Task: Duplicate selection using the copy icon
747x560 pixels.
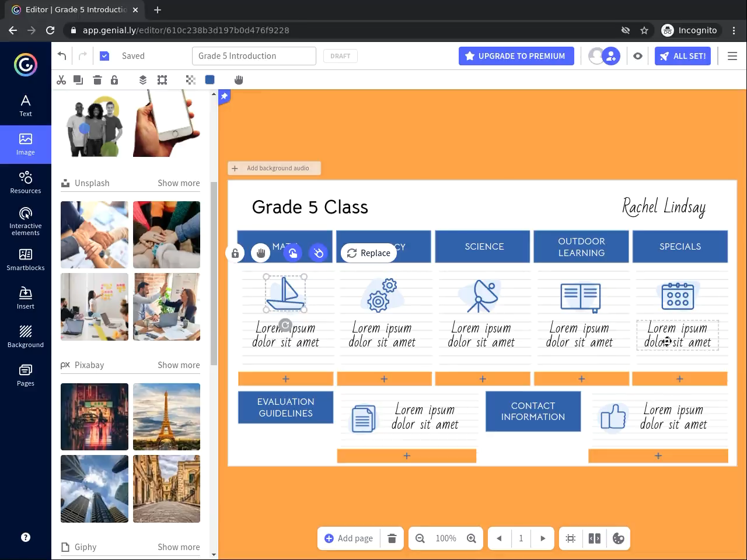Action: 78,80
